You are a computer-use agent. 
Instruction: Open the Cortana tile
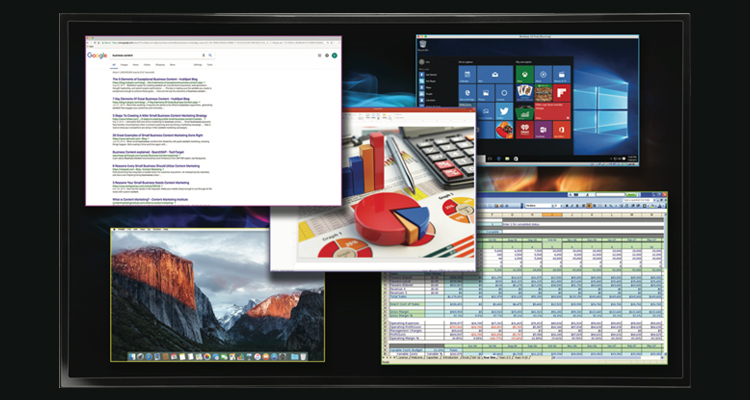(x=504, y=93)
